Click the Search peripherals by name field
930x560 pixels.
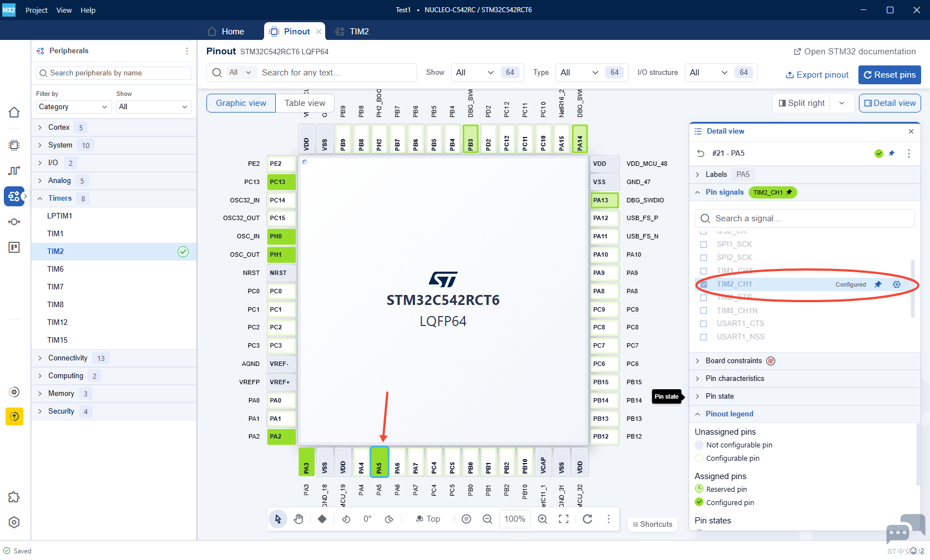click(114, 73)
